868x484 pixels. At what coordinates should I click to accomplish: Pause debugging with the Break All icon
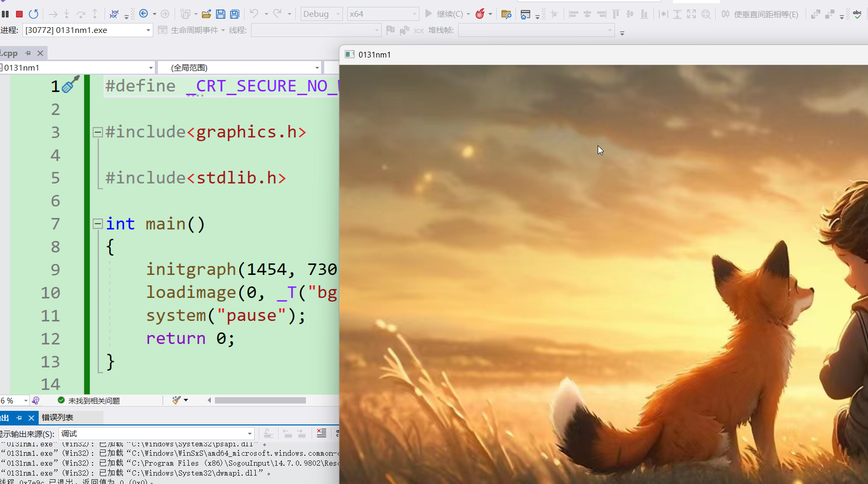click(5, 14)
